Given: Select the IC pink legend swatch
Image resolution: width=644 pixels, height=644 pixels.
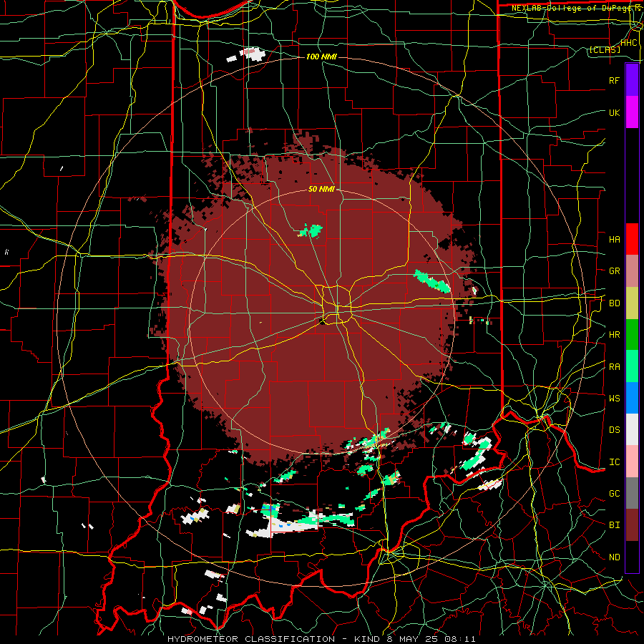Looking at the screenshot, I should pyautogui.click(x=632, y=462).
